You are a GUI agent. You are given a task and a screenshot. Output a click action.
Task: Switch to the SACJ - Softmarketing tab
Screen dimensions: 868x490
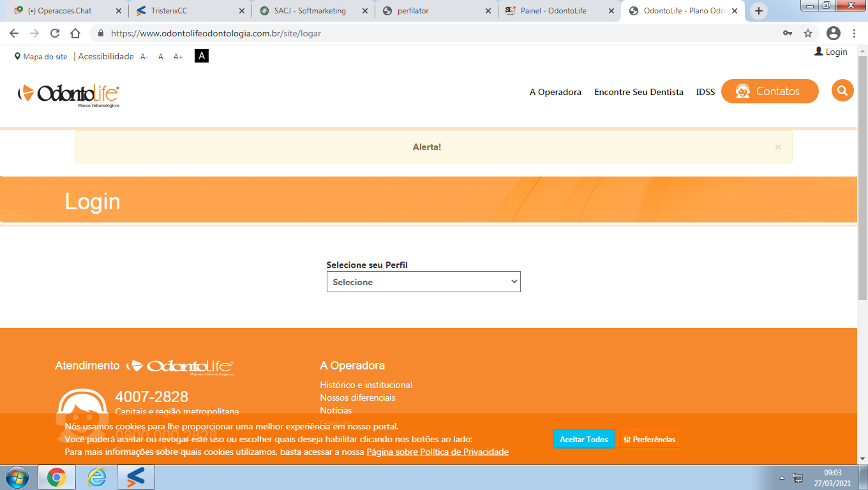[x=314, y=11]
